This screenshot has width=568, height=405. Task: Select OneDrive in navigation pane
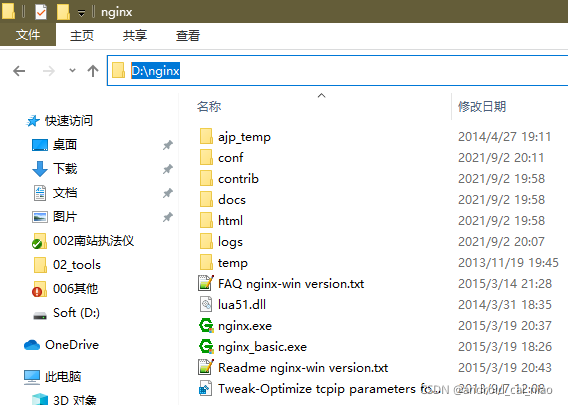(72, 345)
